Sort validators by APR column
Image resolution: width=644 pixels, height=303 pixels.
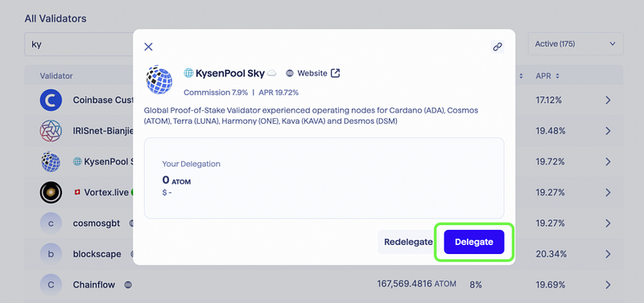tap(547, 76)
